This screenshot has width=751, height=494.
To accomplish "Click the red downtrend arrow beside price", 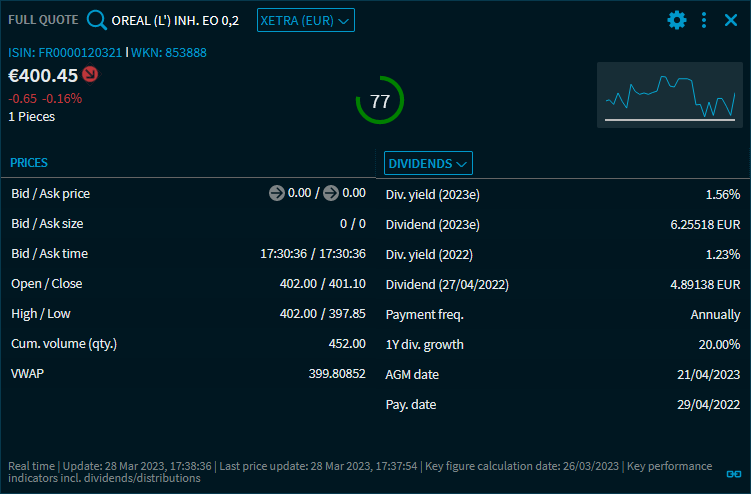I will [90, 74].
